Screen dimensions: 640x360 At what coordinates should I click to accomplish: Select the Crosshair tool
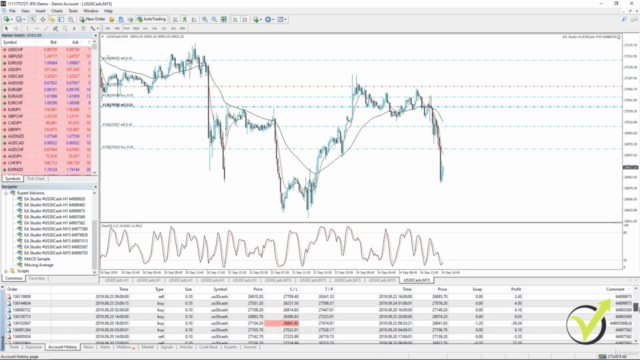tap(16, 29)
